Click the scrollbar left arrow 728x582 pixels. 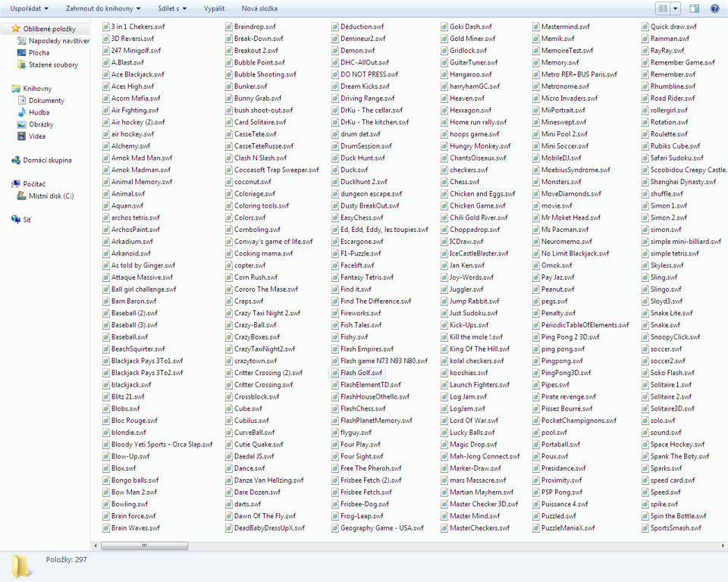96,546
